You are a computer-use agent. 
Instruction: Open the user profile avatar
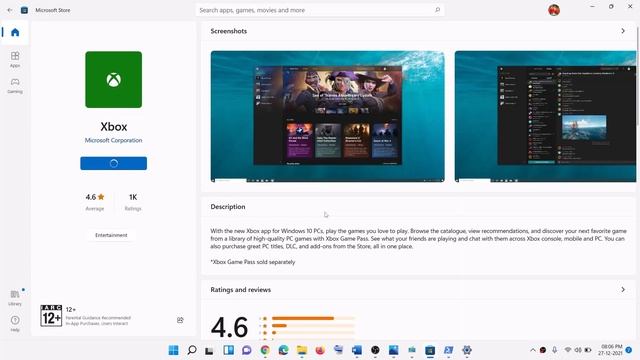point(554,10)
